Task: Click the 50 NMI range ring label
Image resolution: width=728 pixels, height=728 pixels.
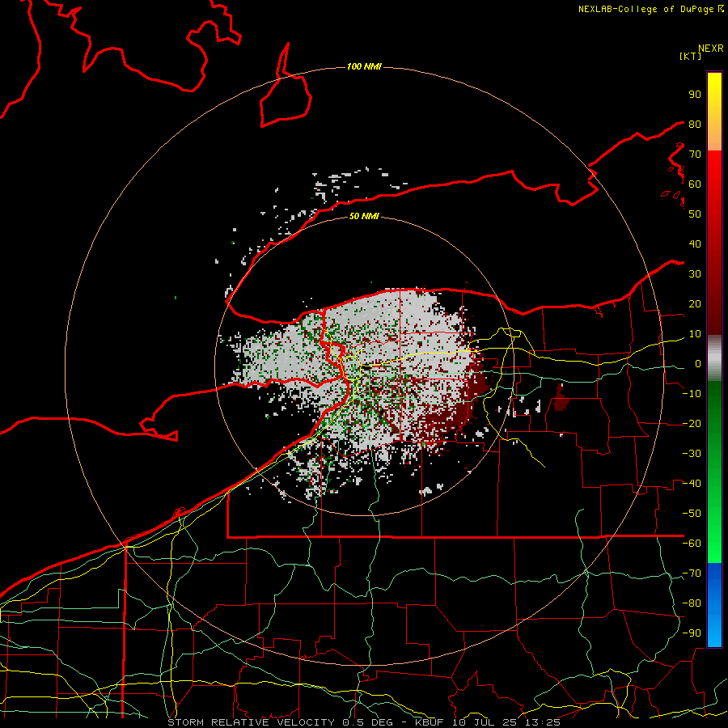Action: (x=364, y=216)
